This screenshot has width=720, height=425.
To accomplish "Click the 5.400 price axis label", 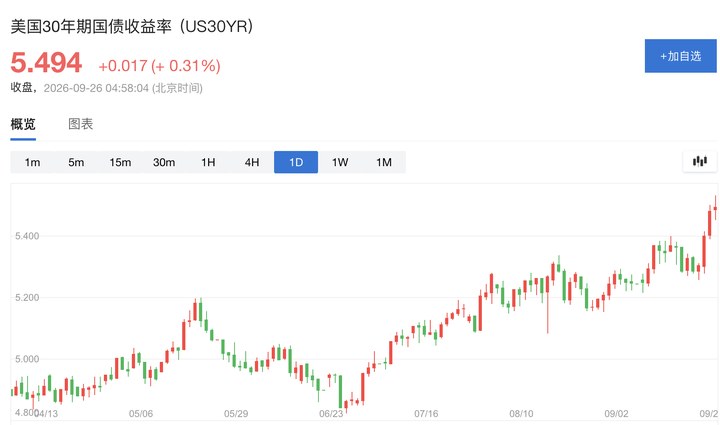I will [27, 236].
